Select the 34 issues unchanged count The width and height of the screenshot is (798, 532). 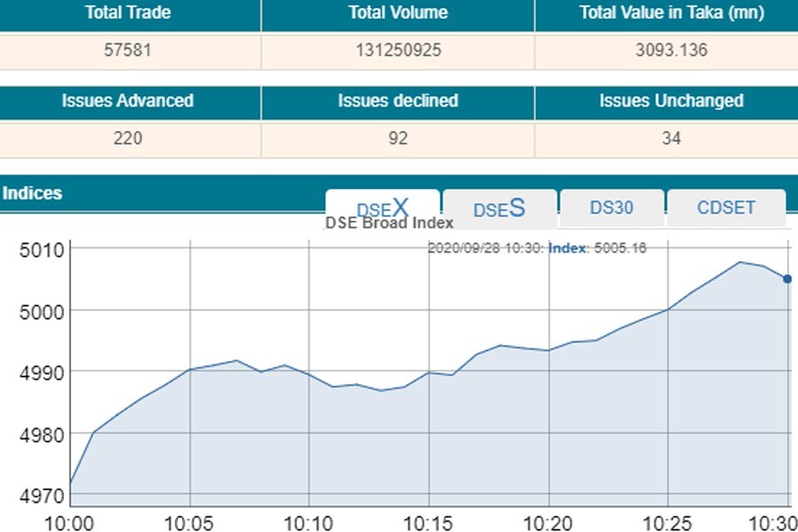(x=671, y=138)
